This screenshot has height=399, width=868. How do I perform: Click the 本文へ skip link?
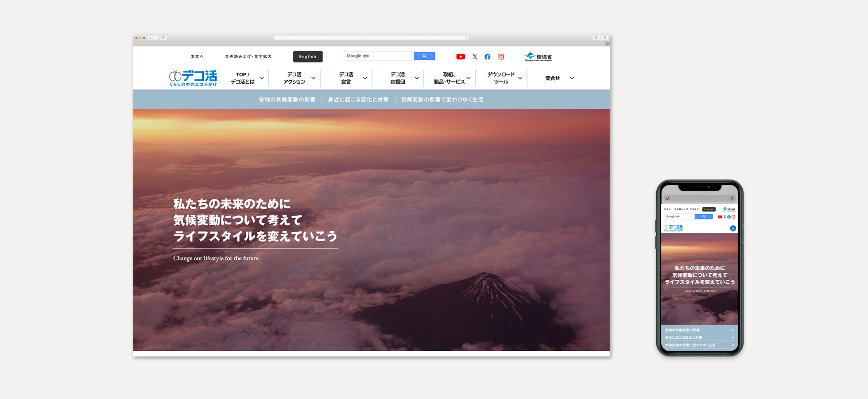(197, 57)
